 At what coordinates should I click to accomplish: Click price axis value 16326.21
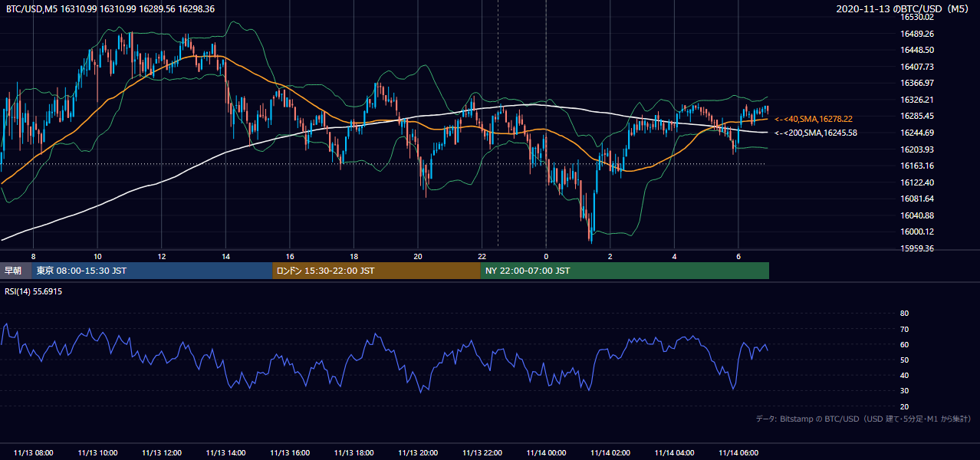tap(916, 100)
